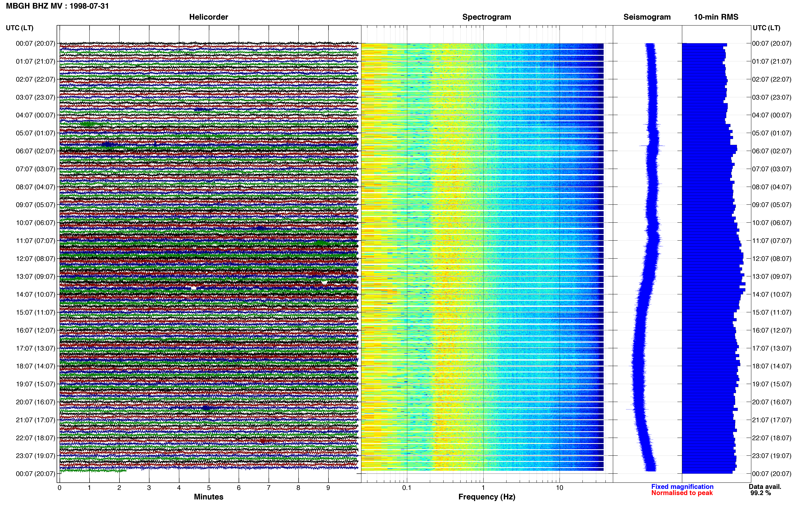Click right axis label 17:07 (13:07)

(x=772, y=348)
